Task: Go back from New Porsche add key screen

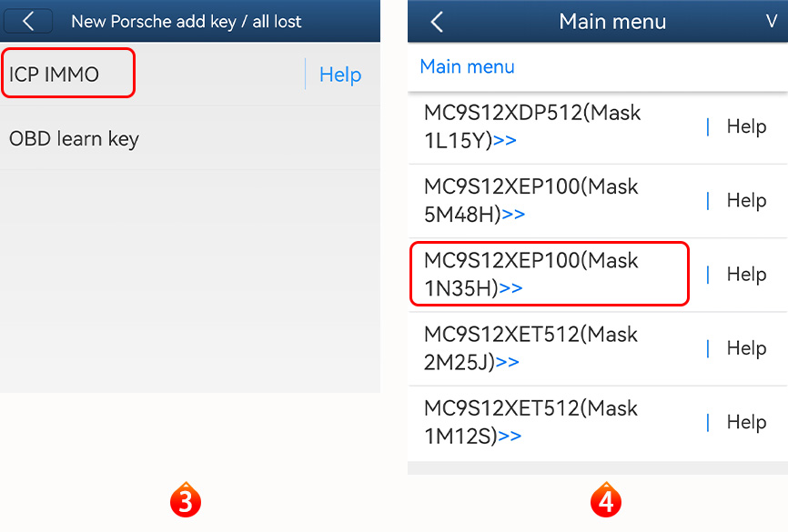Action: point(28,21)
